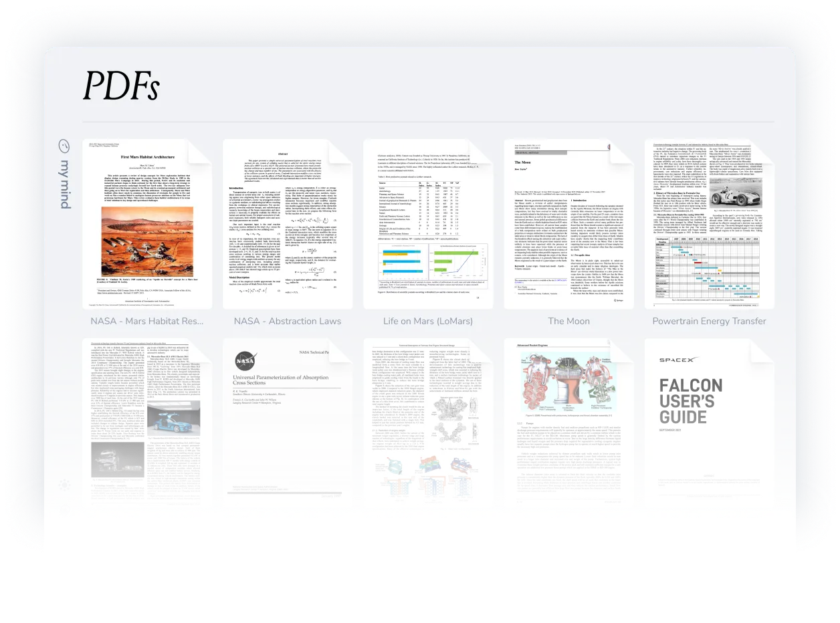Screen dimensions: 840x623
Task: Click the PDFs page heading
Action: (x=120, y=86)
